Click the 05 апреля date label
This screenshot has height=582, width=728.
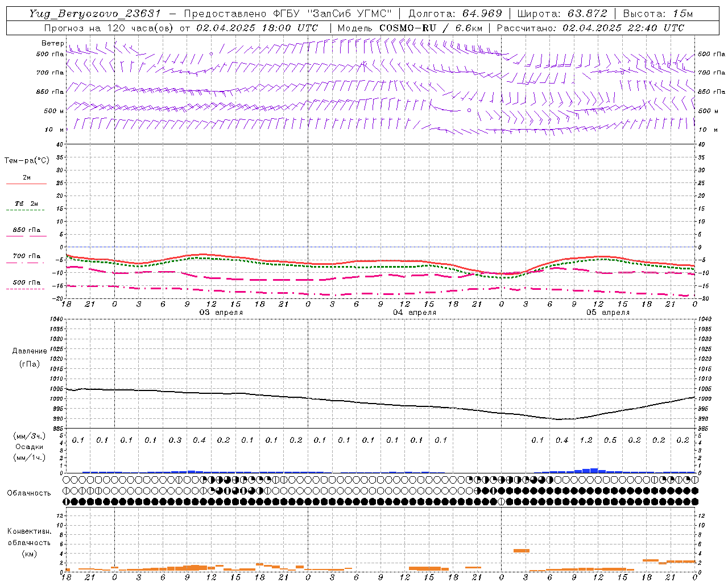[x=608, y=313]
